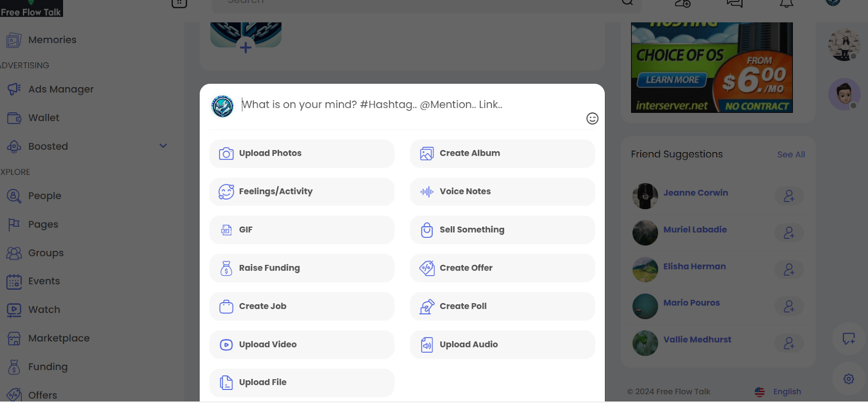Click the Upload Photos button

[301, 154]
